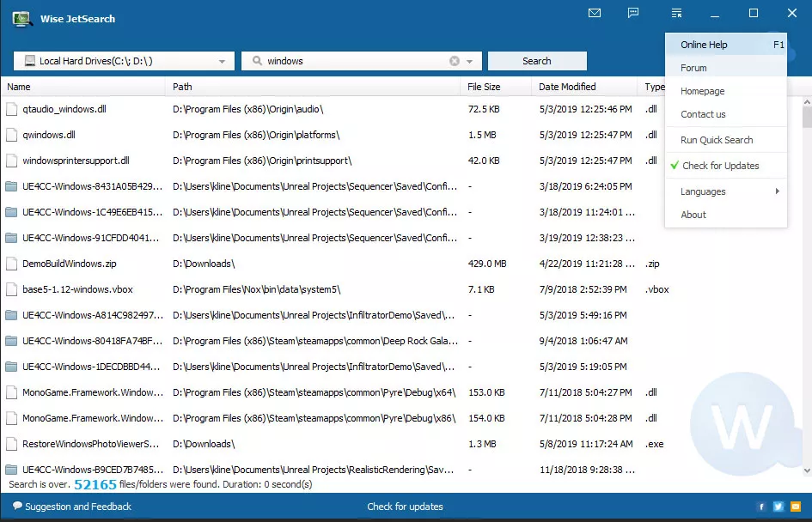Click the magnifier icon in the search box
The image size is (812, 522).
pos(257,61)
